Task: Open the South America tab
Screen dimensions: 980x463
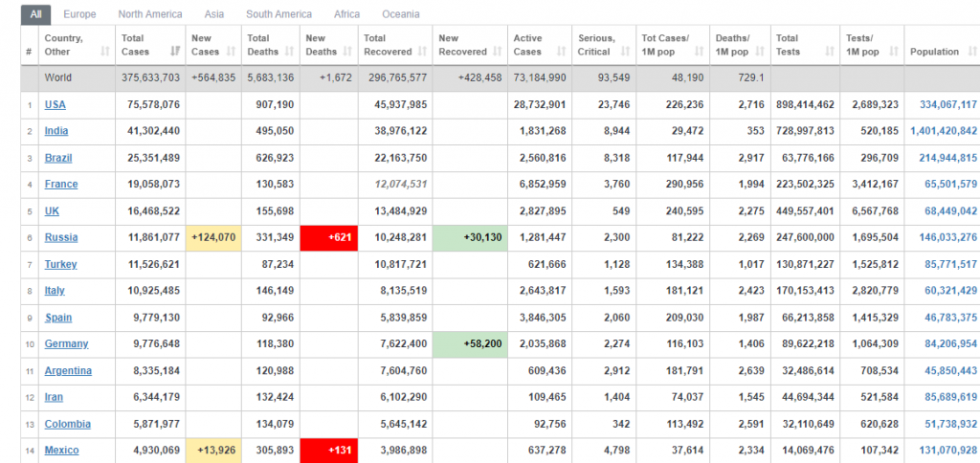Action: [x=278, y=13]
